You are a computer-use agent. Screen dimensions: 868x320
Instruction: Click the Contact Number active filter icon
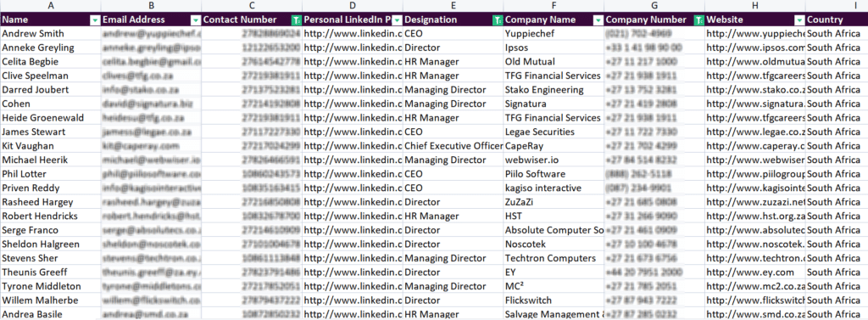(296, 20)
